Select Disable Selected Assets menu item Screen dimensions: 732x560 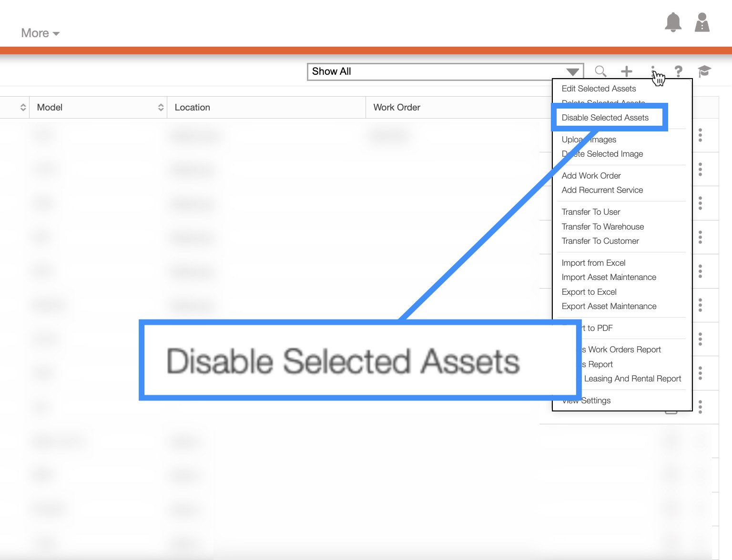point(605,118)
